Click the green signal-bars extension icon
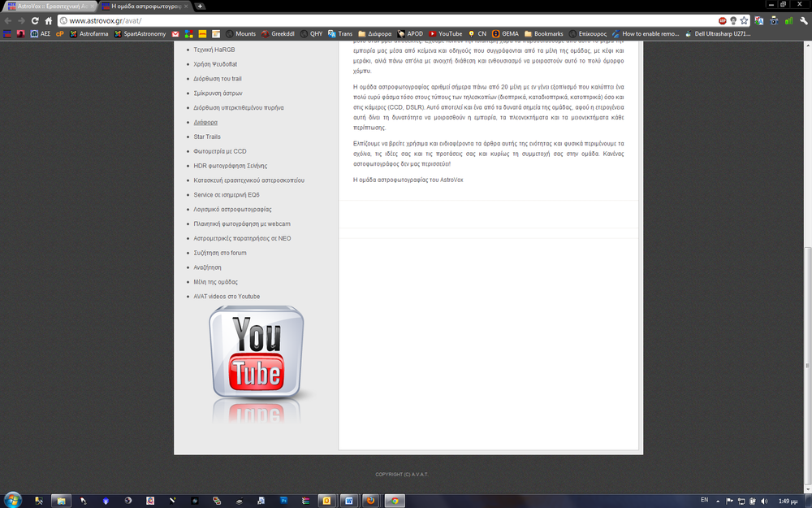The image size is (812, 508). pyautogui.click(x=788, y=21)
